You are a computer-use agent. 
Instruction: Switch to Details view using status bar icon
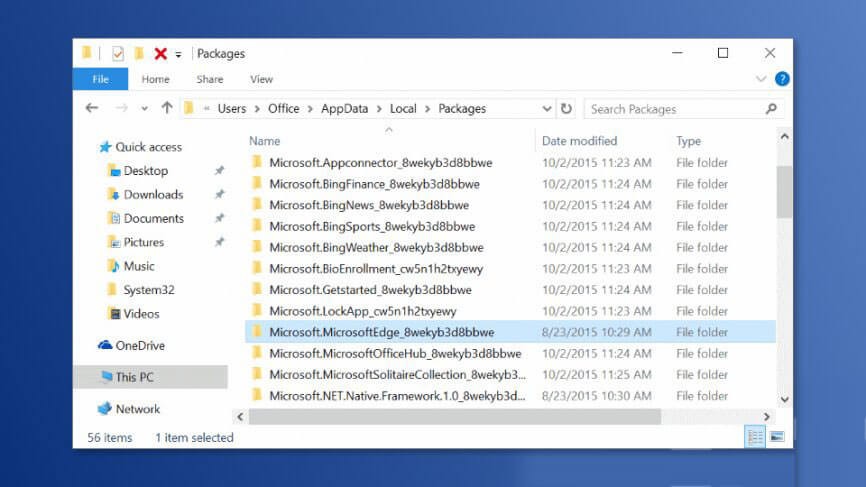point(755,437)
